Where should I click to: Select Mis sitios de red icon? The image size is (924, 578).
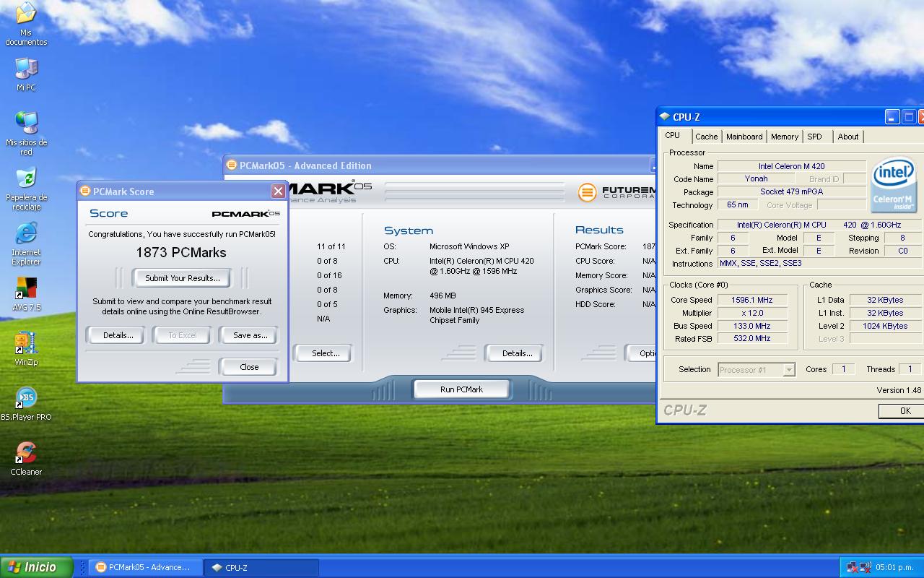tap(26, 133)
